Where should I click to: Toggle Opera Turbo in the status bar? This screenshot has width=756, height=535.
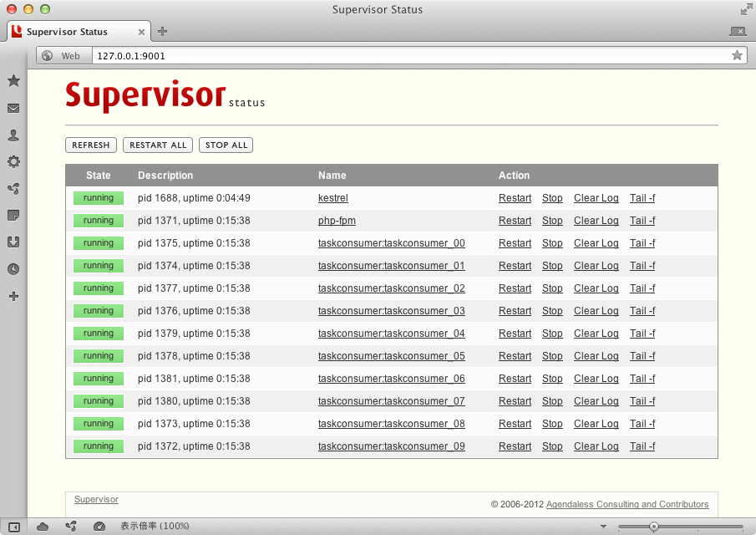click(99, 527)
